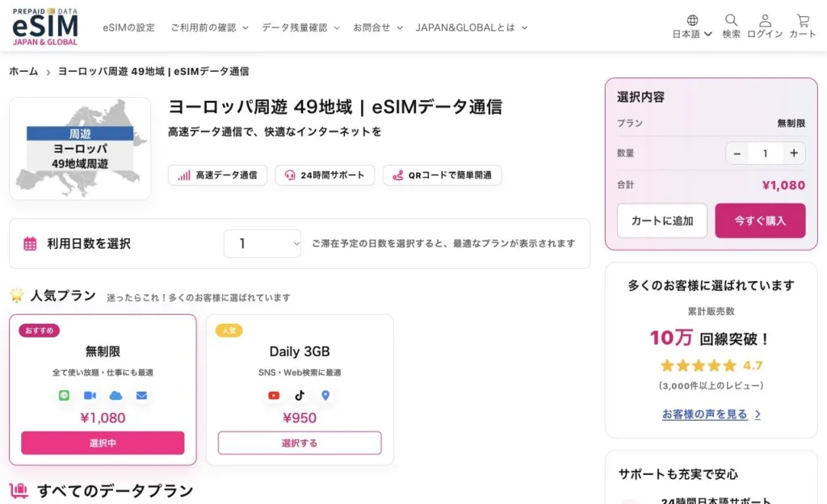Click the 選択中 button on 無制限 plan
The image size is (827, 504).
tap(103, 443)
